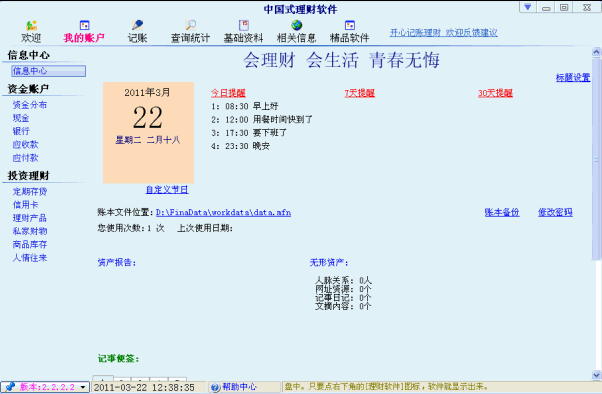This screenshot has width=602, height=394.
Task: Select 信息中心 item in sidebar
Action: click(48, 71)
